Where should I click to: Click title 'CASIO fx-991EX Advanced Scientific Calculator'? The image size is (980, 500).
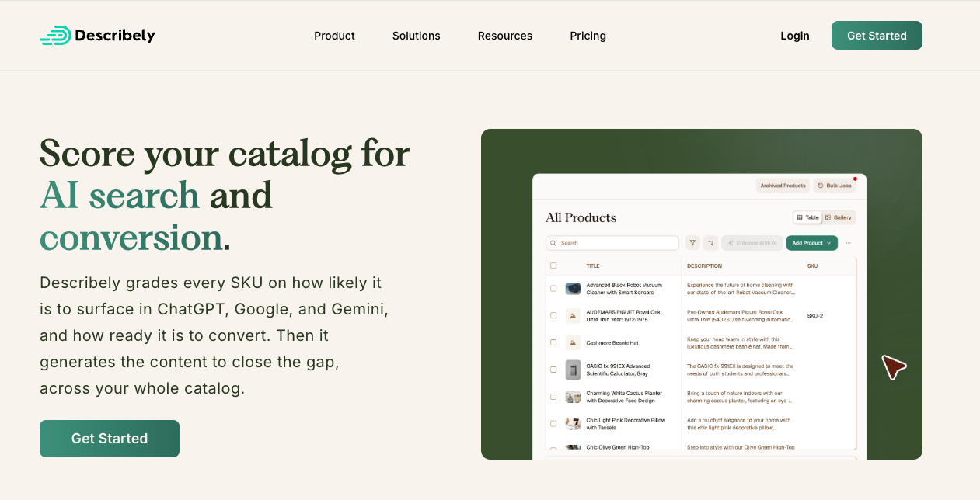pyautogui.click(x=618, y=370)
